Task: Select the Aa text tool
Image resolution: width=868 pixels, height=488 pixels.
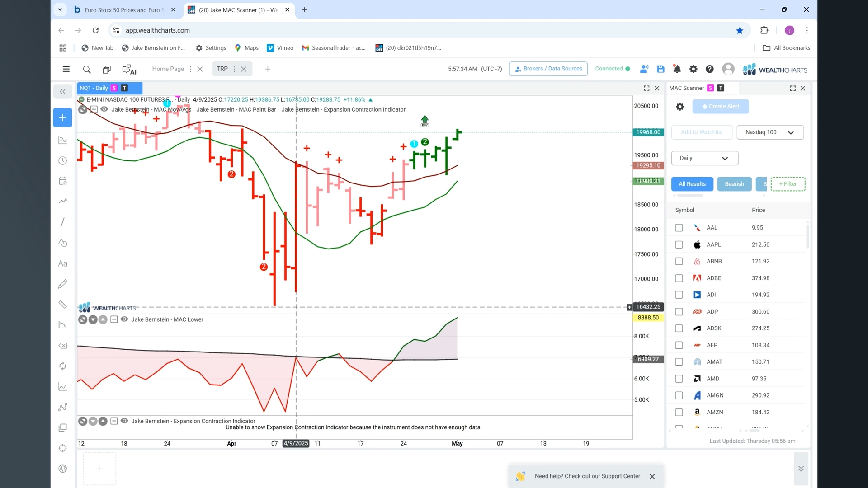Action: coord(62,263)
